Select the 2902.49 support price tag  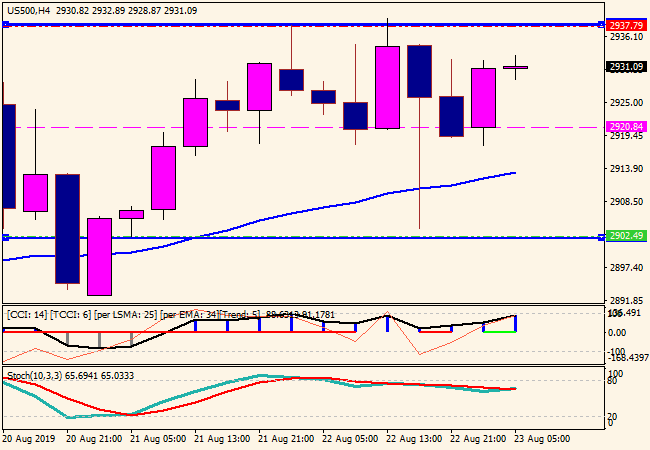coord(625,235)
